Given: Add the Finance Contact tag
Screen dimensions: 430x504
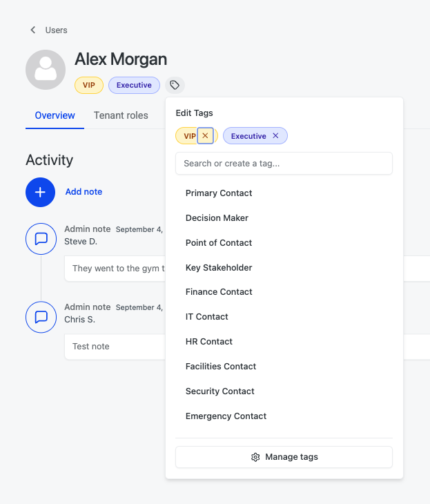Looking at the screenshot, I should (x=219, y=292).
